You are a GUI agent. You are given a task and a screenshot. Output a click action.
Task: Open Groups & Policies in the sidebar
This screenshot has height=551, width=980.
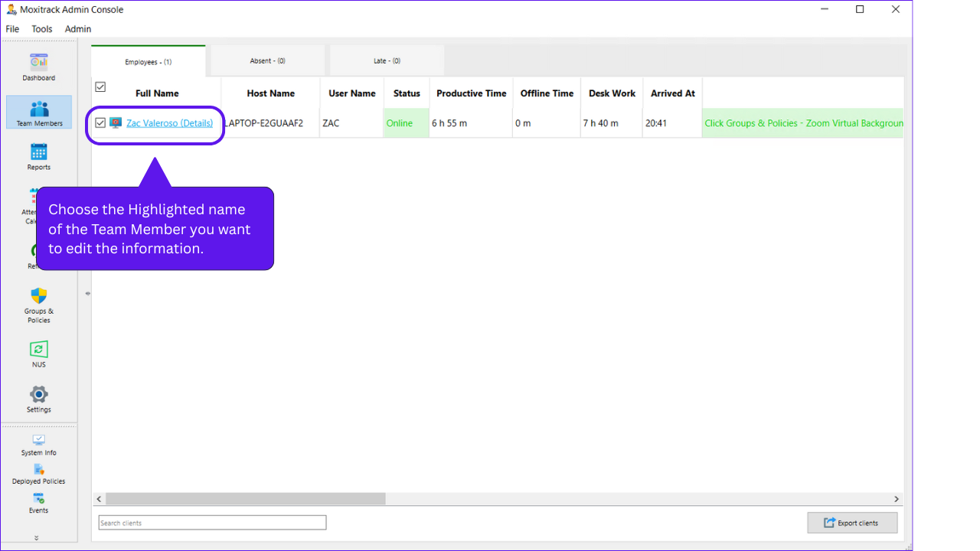39,305
